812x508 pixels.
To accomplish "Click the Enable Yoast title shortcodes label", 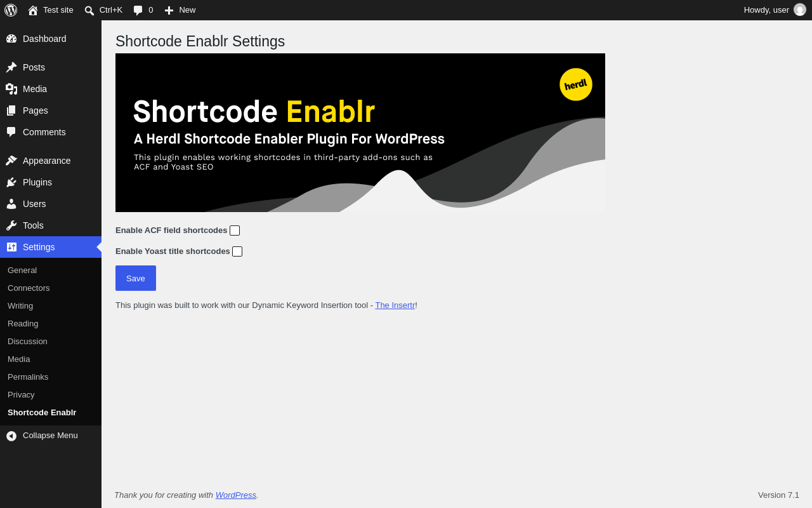I will pyautogui.click(x=173, y=251).
